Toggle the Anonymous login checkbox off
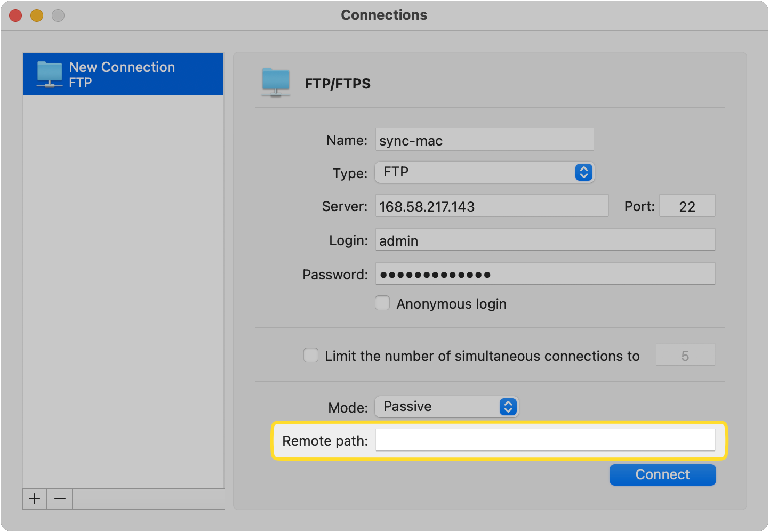Viewport: 769px width, 532px height. click(x=382, y=303)
